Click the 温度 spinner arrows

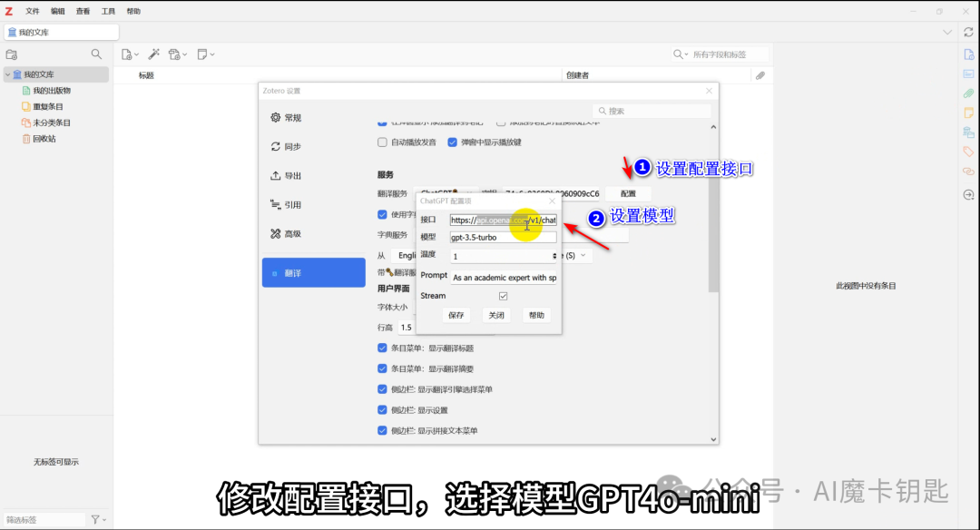coord(554,256)
